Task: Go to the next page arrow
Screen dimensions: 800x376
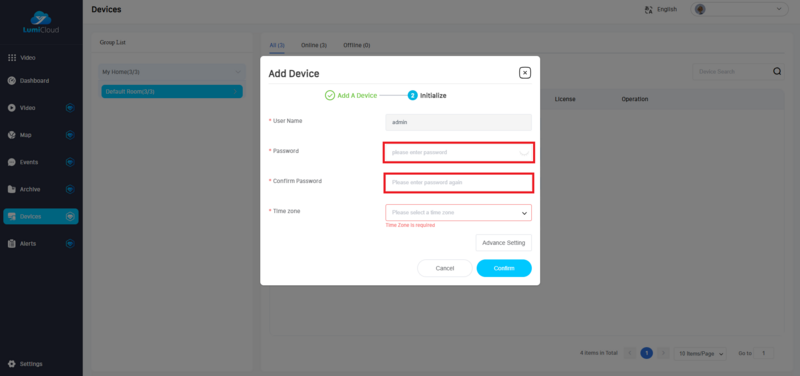Action: click(x=663, y=353)
